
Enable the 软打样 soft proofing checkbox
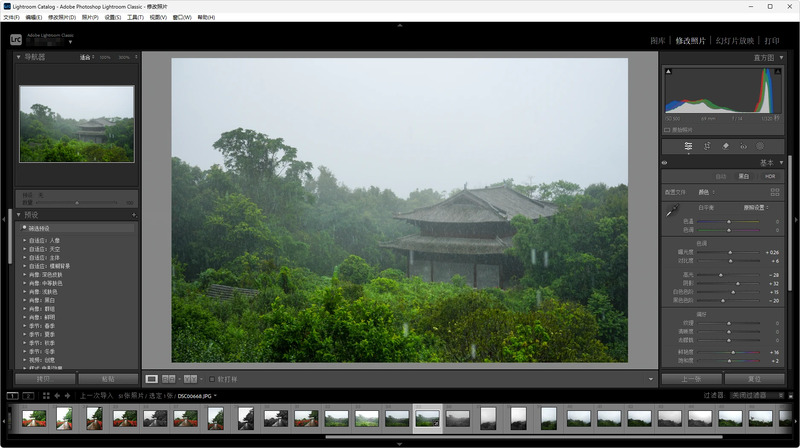[210, 379]
